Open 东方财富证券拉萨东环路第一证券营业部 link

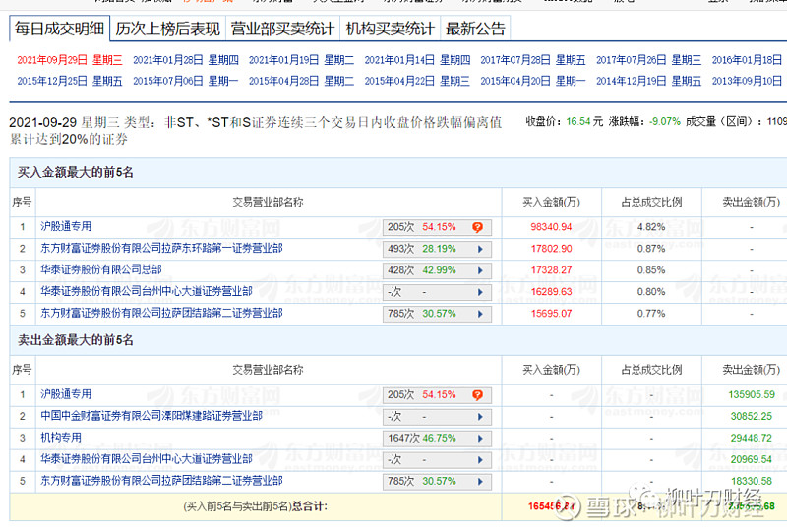[x=161, y=248]
